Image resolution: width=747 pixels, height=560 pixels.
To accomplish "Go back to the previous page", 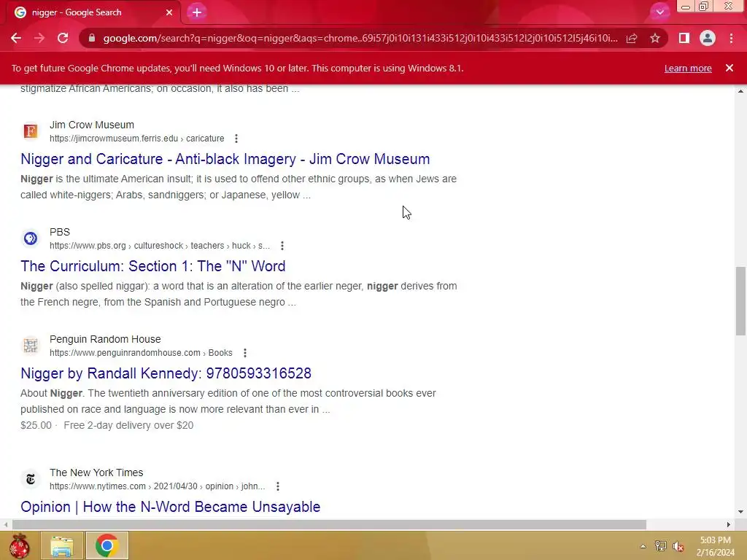I will (x=16, y=38).
